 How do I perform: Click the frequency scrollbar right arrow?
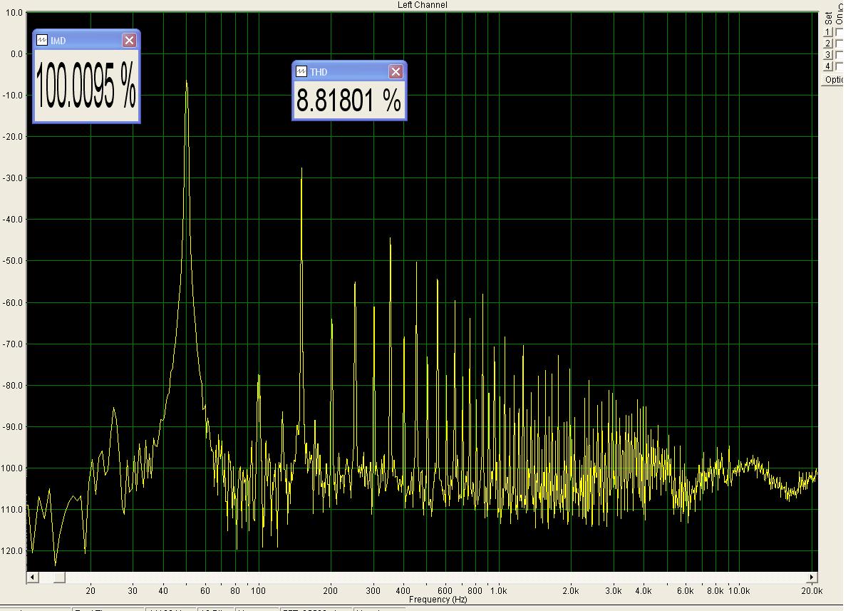812,577
